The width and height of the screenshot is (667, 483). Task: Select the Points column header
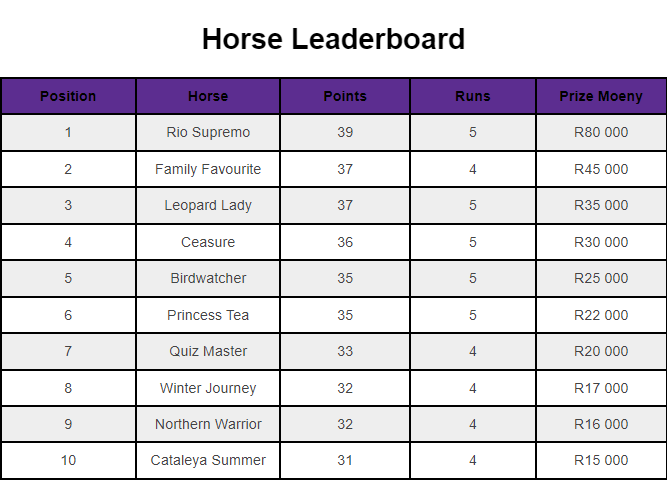coord(345,96)
